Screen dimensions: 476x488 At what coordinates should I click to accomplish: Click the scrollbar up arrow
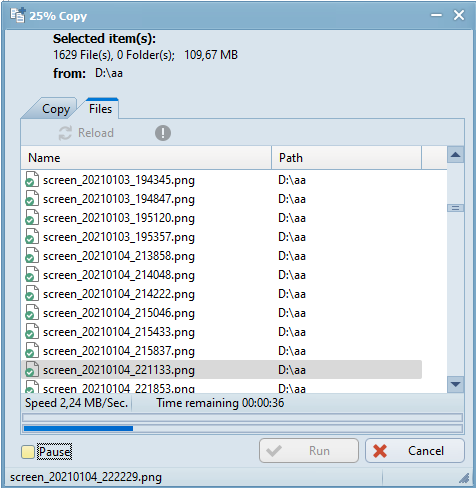455,155
